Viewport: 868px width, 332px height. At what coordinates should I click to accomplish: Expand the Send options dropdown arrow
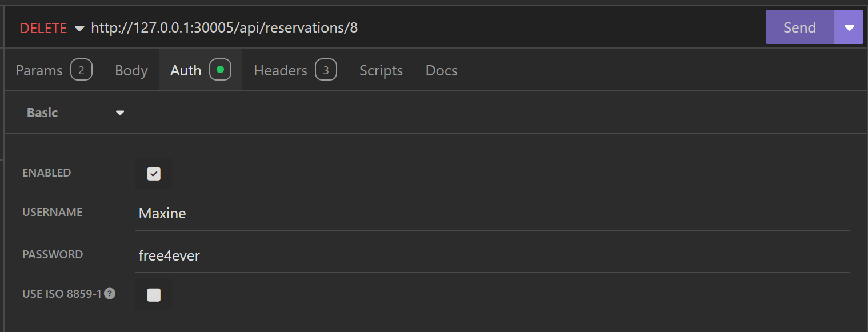click(849, 28)
